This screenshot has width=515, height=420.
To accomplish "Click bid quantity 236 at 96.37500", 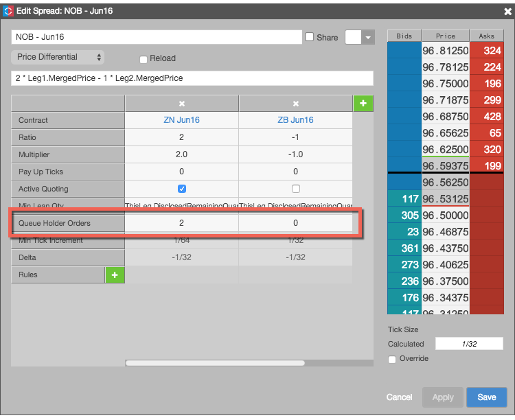I will coord(404,281).
